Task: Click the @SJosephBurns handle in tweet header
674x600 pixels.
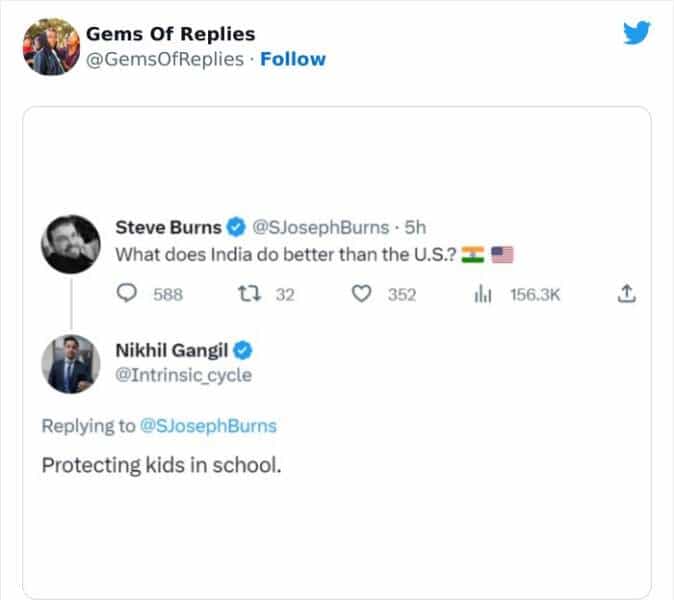Action: pyautogui.click(x=319, y=227)
